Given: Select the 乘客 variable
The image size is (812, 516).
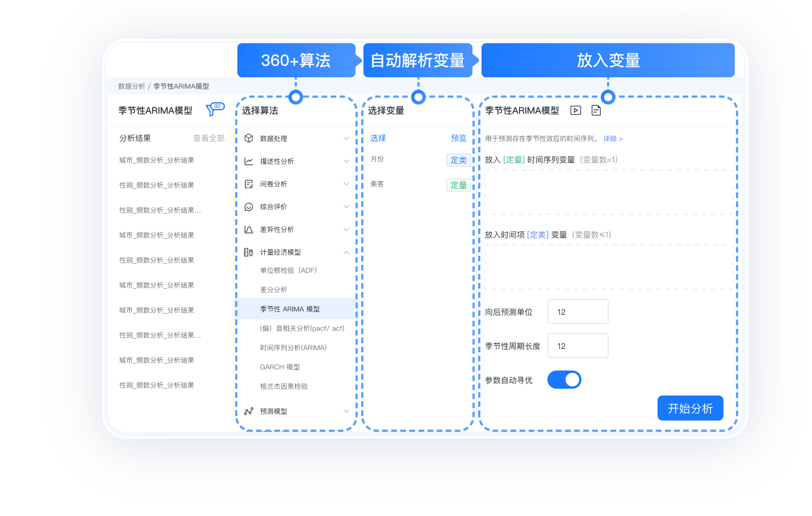Looking at the screenshot, I should click(x=377, y=184).
